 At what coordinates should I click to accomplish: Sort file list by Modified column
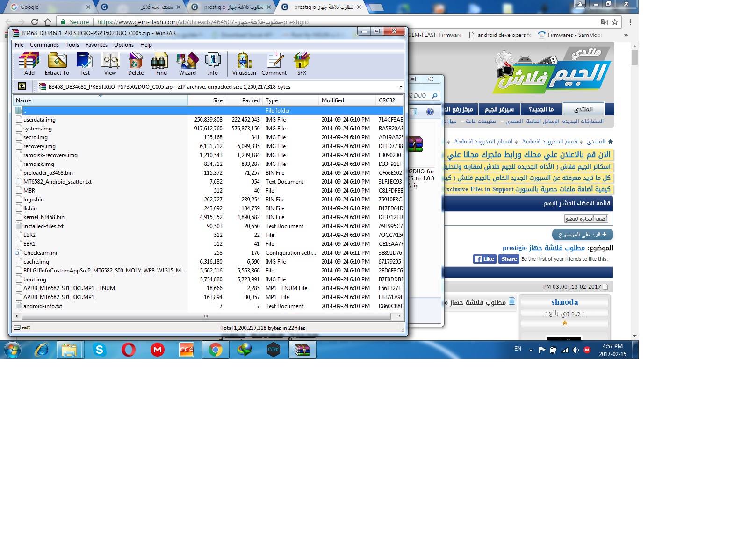(347, 100)
